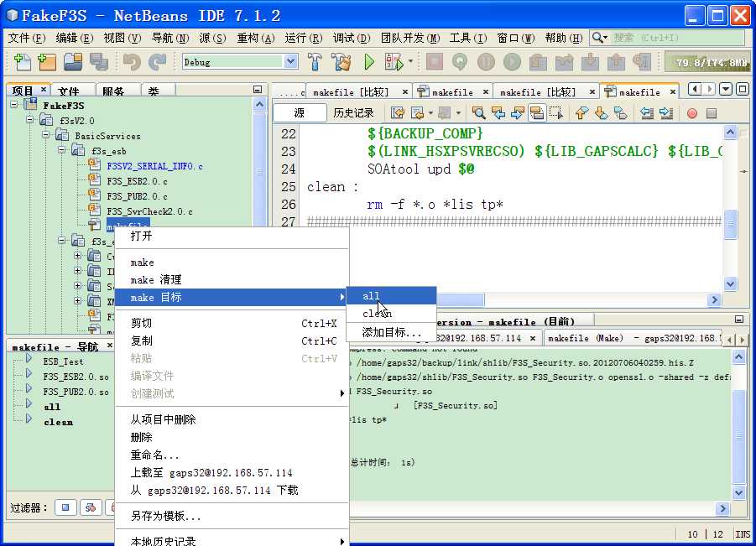Toggle bookmark in editor toolbar
The image size is (756, 546).
tap(621, 113)
